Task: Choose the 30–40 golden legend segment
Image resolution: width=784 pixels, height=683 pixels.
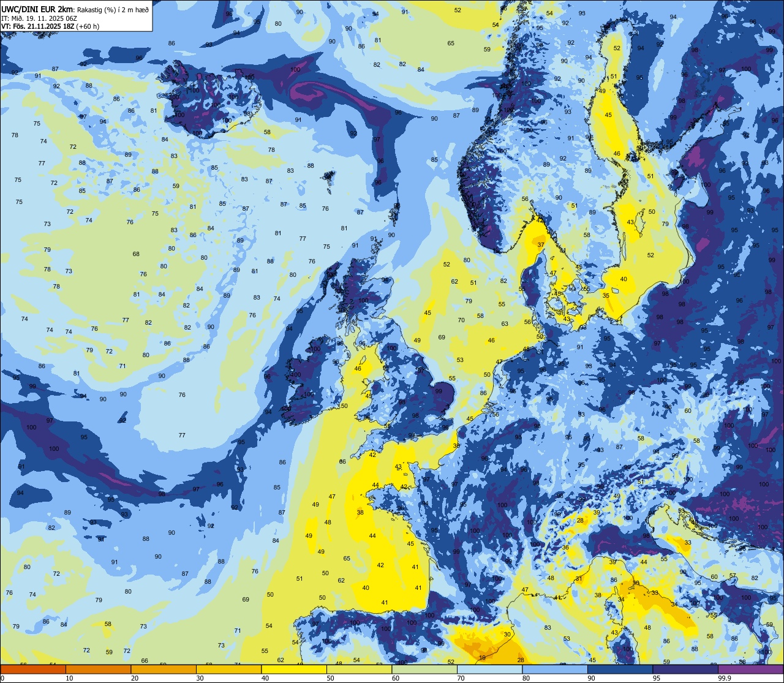Action: tap(228, 669)
